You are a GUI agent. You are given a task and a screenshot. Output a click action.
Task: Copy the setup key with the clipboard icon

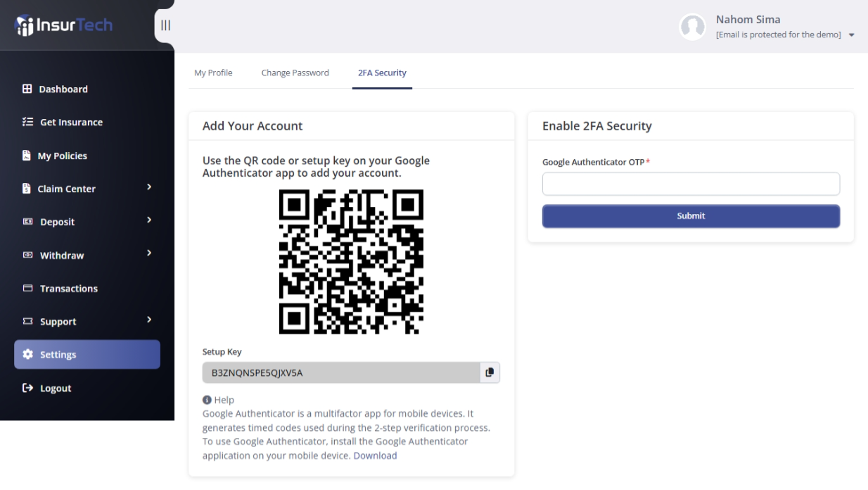pos(490,372)
